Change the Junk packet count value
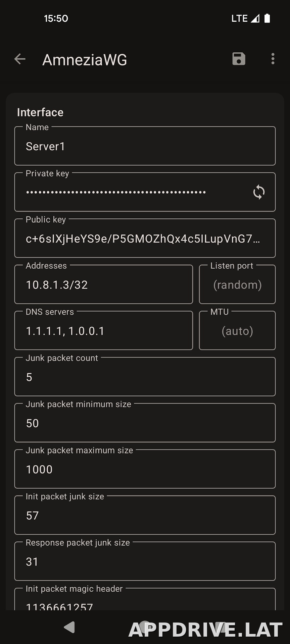The image size is (290, 644). [x=145, y=377]
